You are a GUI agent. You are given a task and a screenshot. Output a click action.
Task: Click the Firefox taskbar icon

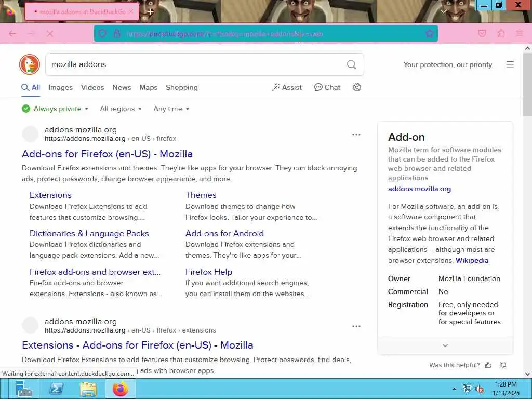121,389
